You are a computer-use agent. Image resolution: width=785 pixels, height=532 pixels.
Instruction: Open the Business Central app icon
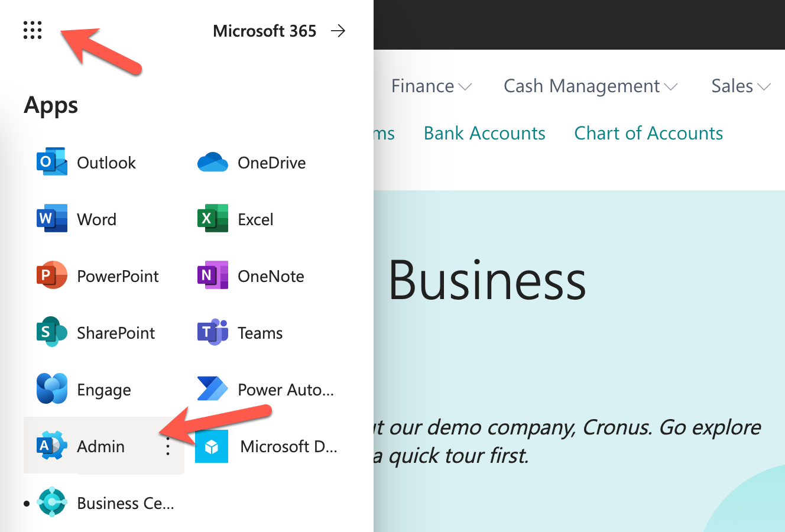pyautogui.click(x=52, y=503)
